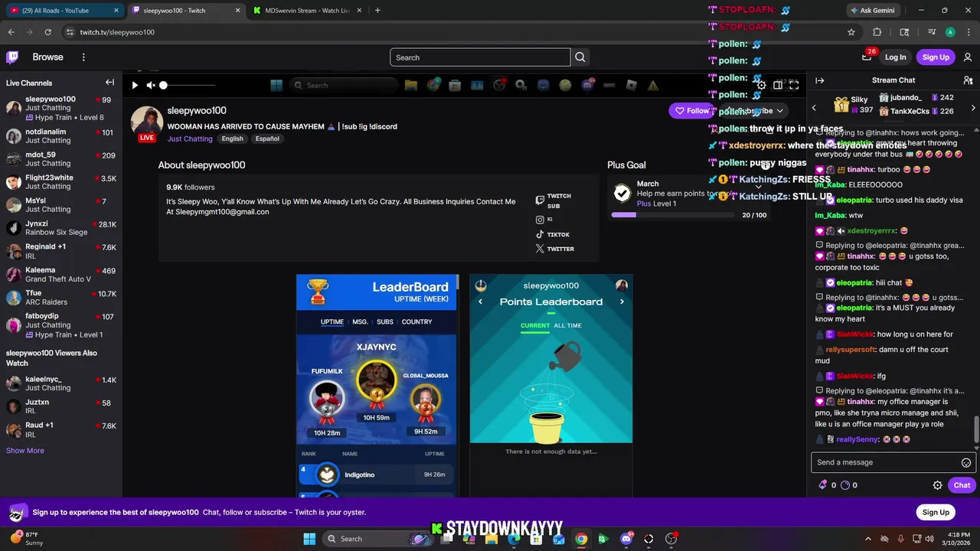Select the English tag
The height and width of the screenshot is (551, 980).
(232, 139)
